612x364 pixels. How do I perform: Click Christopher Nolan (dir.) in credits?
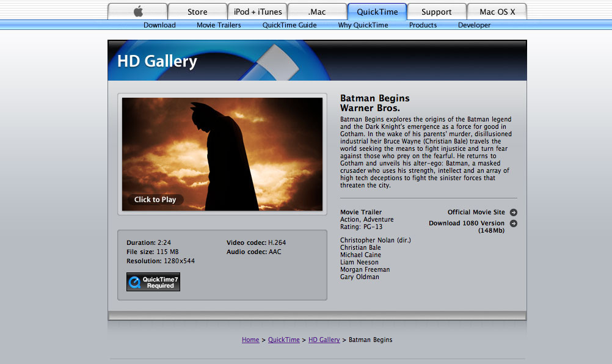pos(376,241)
